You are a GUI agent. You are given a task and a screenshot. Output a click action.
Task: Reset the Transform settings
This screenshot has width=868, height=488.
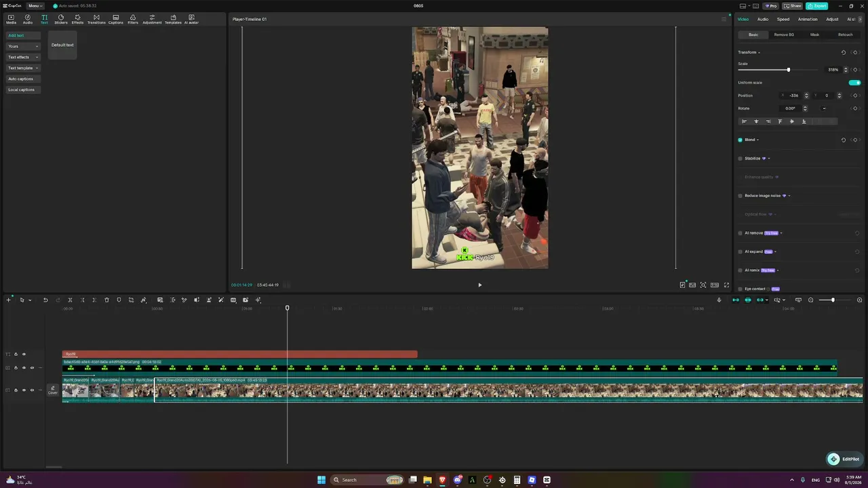pos(844,52)
